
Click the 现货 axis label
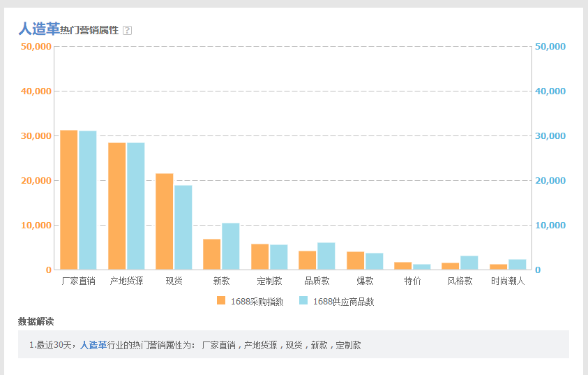[x=174, y=281]
